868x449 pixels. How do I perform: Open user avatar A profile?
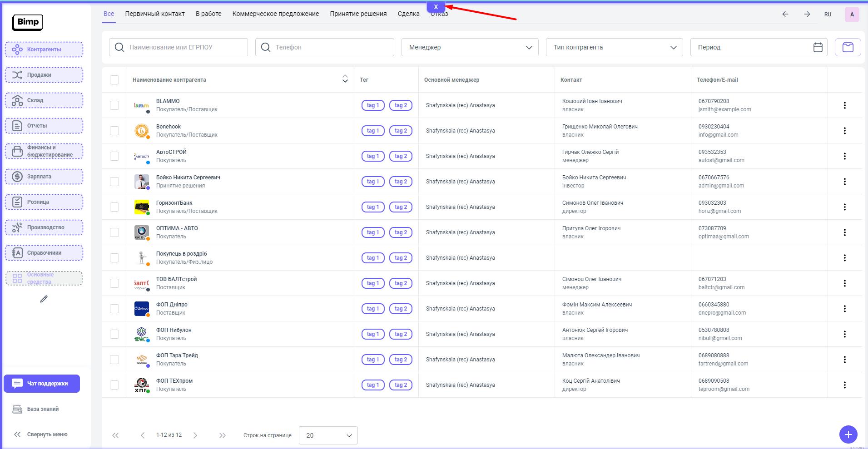click(852, 15)
